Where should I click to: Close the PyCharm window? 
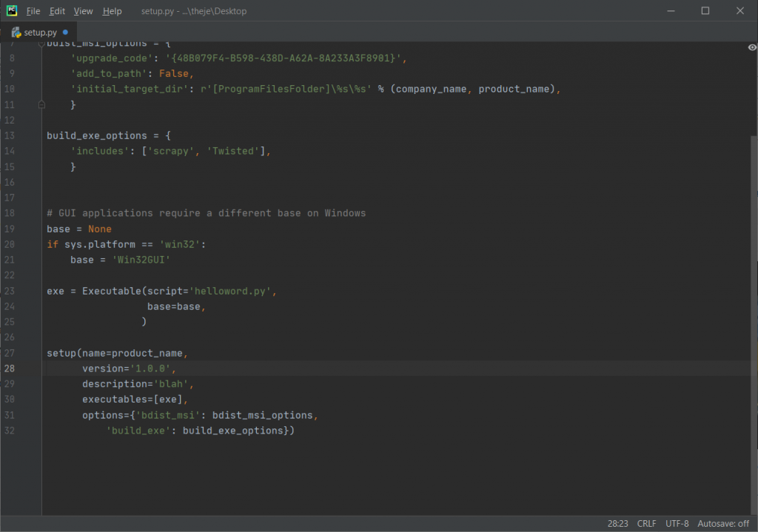coord(739,11)
